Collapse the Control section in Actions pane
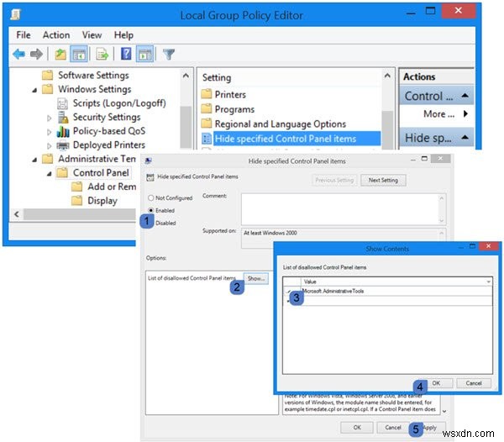Screen dimensions: 504x442 click(465, 96)
